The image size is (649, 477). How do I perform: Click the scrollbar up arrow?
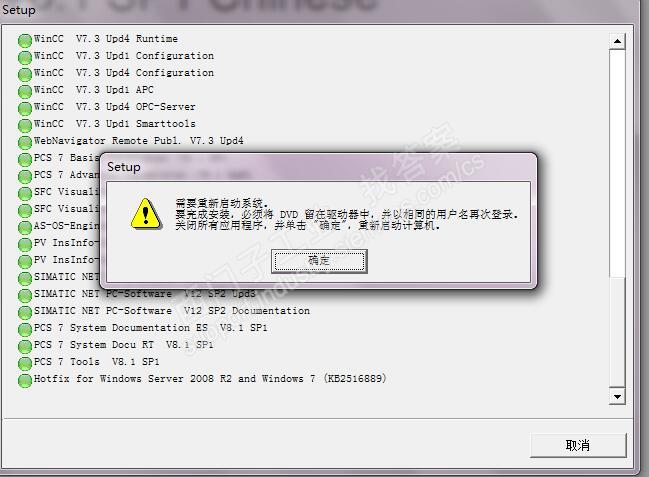[617, 41]
